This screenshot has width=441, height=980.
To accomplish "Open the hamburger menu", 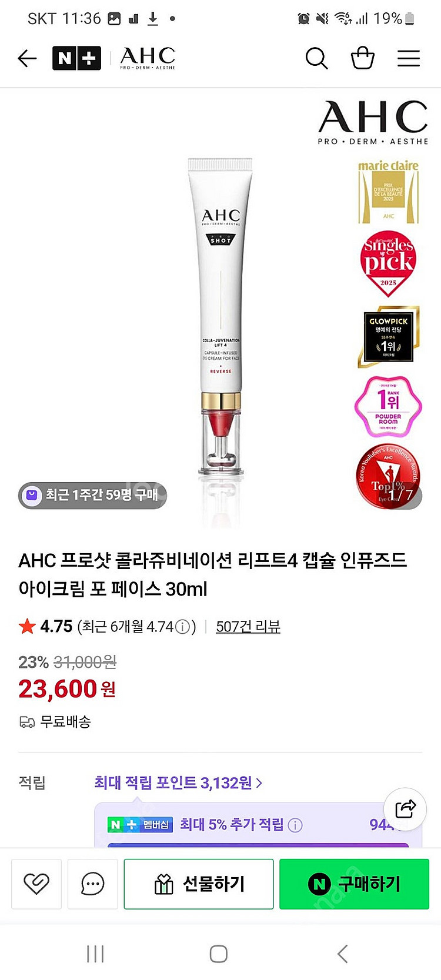I will pos(409,58).
